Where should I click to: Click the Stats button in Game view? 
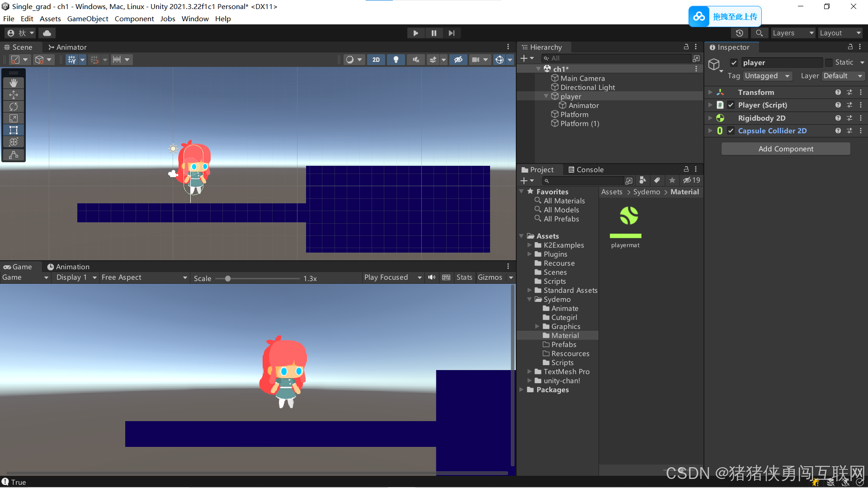[x=464, y=277]
